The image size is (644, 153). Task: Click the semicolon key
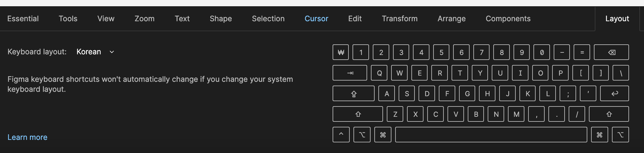pyautogui.click(x=568, y=93)
